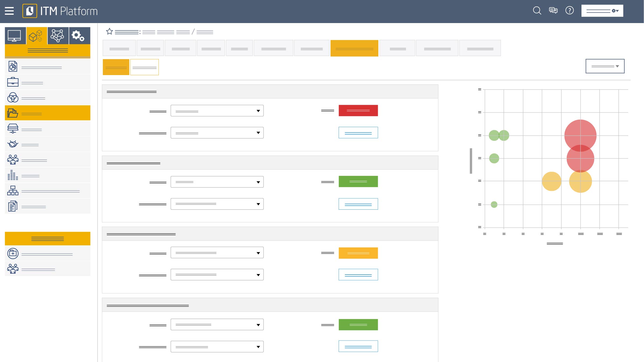644x362 pixels.
Task: Open first section's upper dropdown
Action: 217,111
